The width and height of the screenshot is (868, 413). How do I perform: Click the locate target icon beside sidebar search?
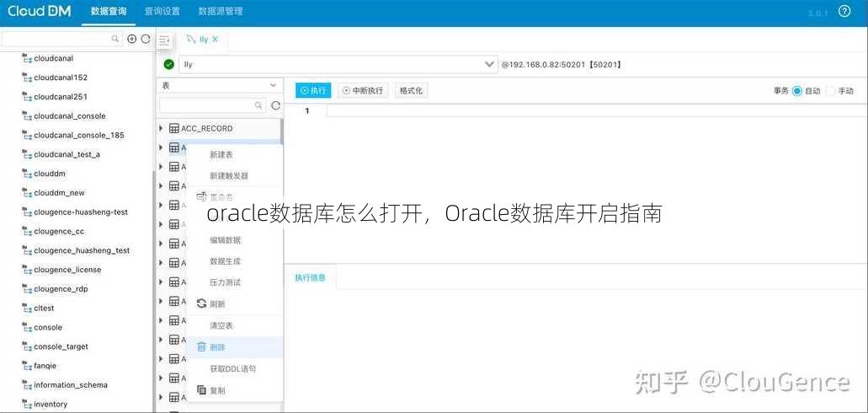[x=131, y=39]
